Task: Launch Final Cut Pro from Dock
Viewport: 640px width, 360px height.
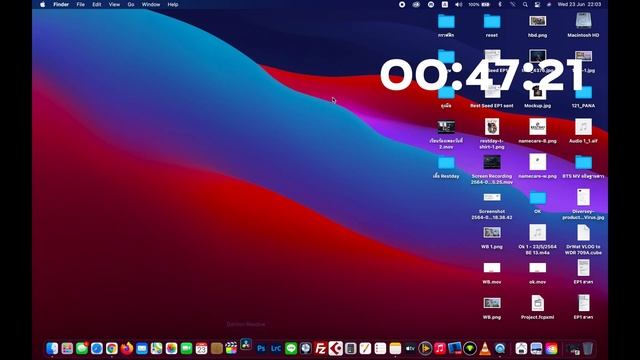Action: tap(231, 348)
